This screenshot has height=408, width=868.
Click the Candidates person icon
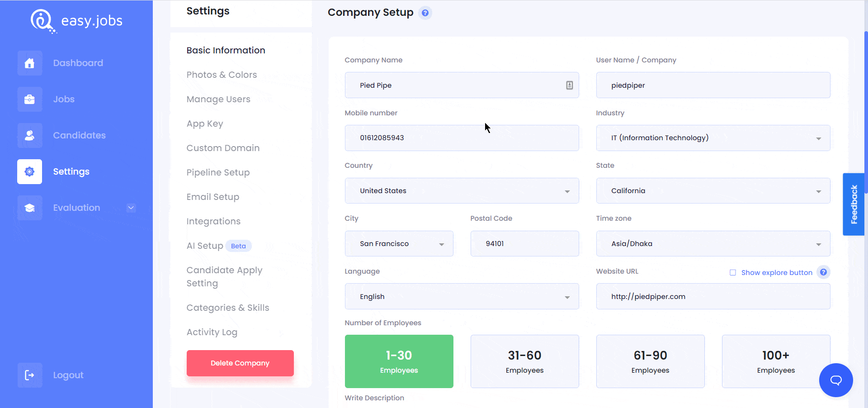pos(30,135)
